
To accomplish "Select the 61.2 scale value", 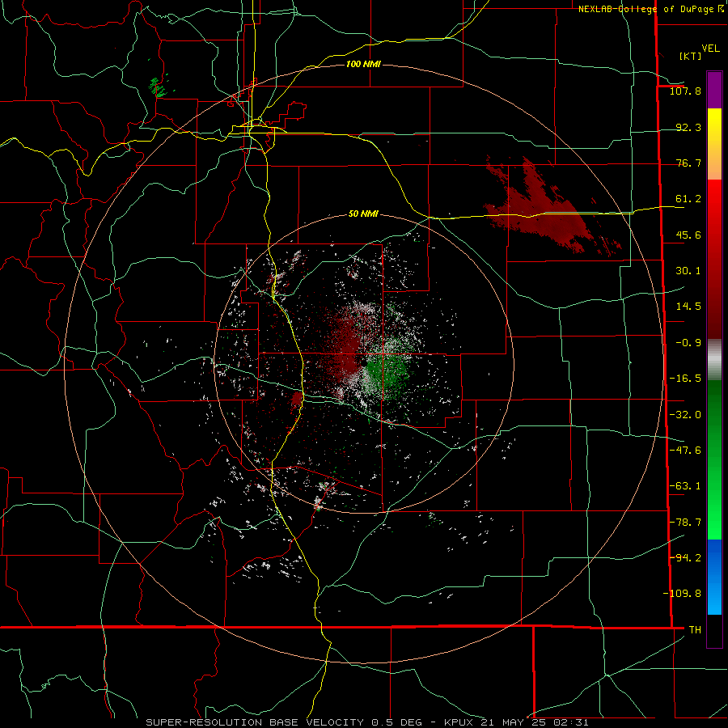I will tap(688, 199).
